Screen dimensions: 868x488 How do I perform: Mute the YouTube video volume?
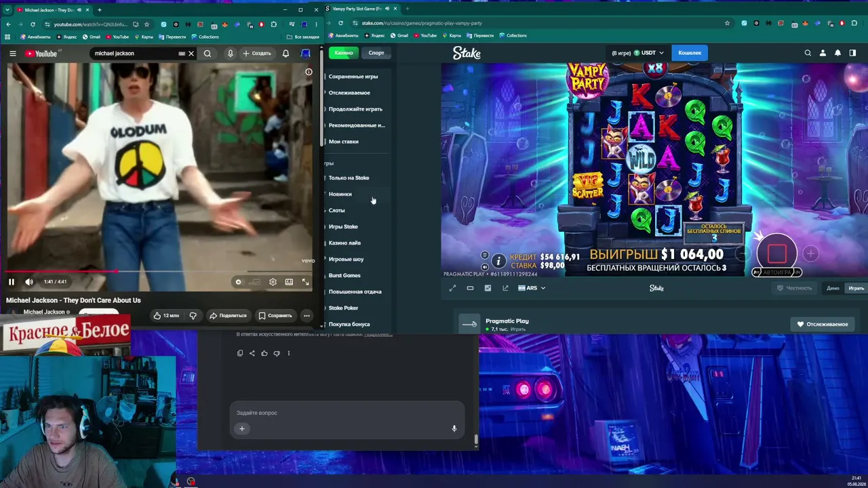tap(29, 282)
